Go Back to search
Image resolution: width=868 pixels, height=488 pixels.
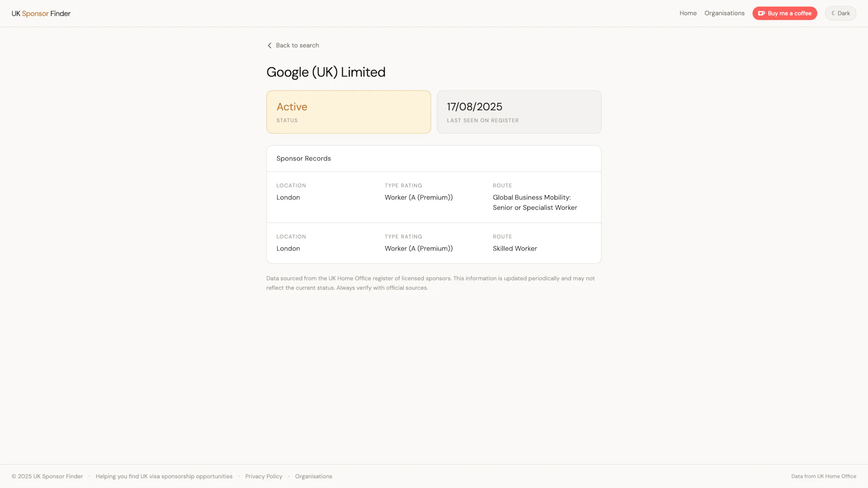pos(293,46)
